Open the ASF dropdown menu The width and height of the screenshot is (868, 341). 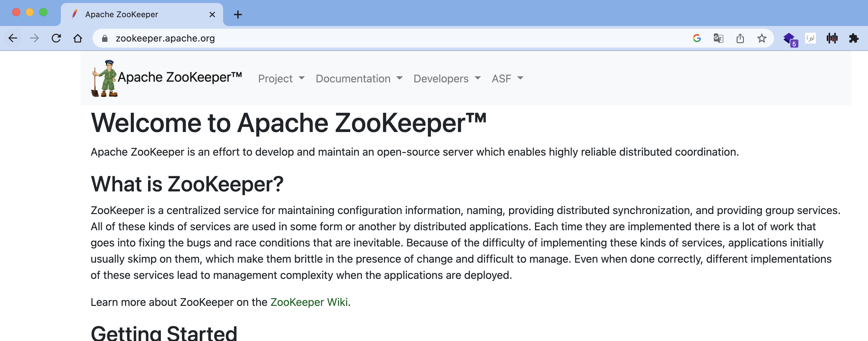point(507,79)
